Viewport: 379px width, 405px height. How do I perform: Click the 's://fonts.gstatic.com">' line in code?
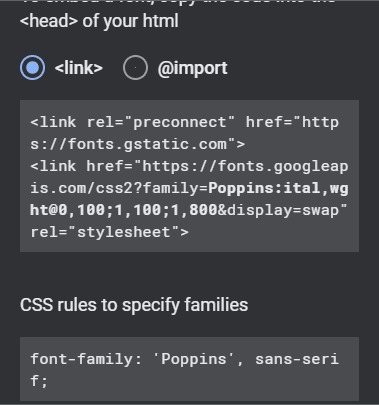pos(138,144)
